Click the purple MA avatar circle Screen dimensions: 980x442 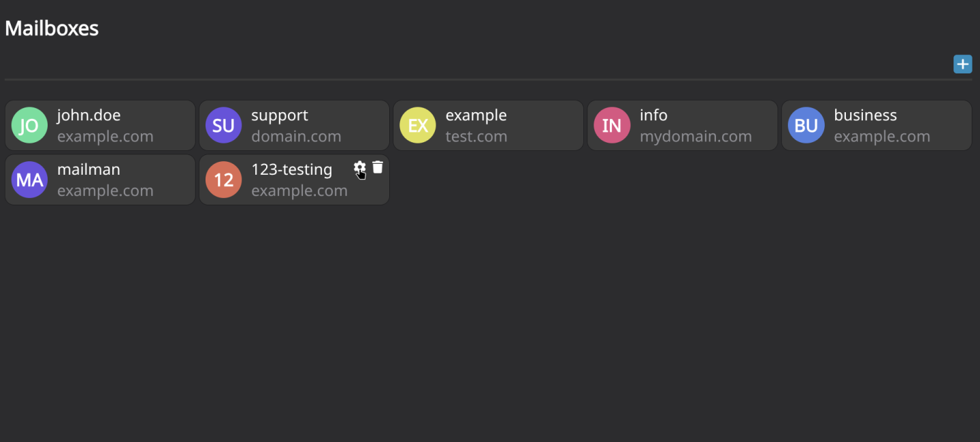coord(29,180)
